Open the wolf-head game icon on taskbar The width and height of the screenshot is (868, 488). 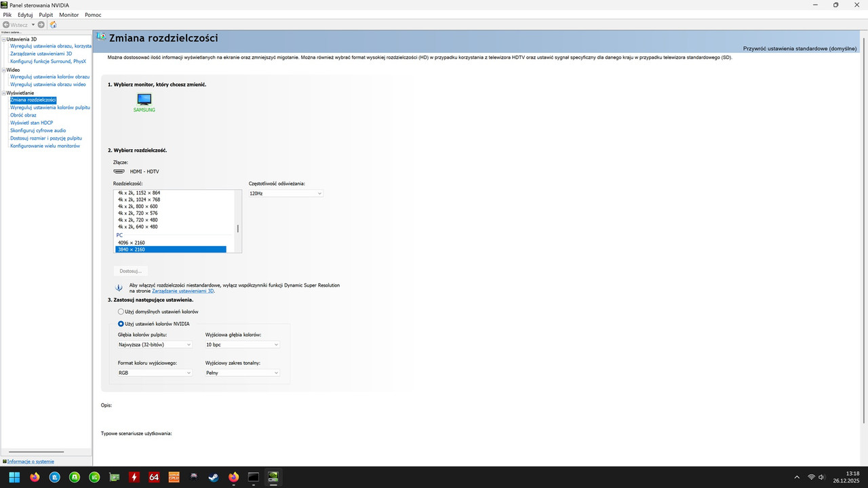click(194, 477)
